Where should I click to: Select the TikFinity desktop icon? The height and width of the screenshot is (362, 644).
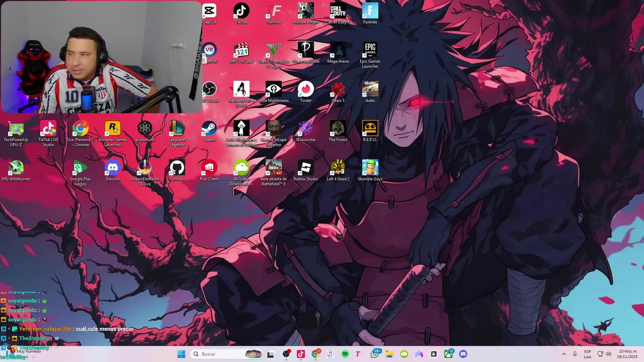(x=274, y=14)
